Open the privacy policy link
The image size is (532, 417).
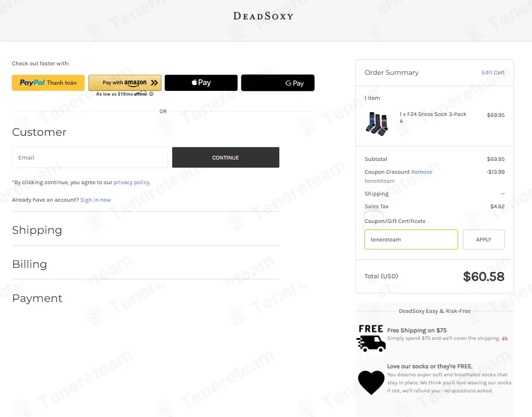click(132, 182)
